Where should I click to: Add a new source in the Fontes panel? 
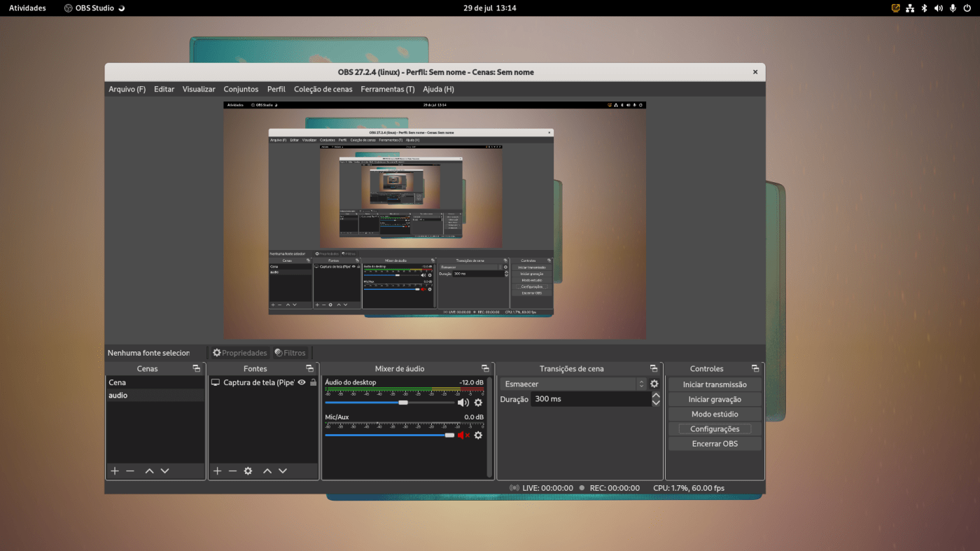click(x=216, y=470)
